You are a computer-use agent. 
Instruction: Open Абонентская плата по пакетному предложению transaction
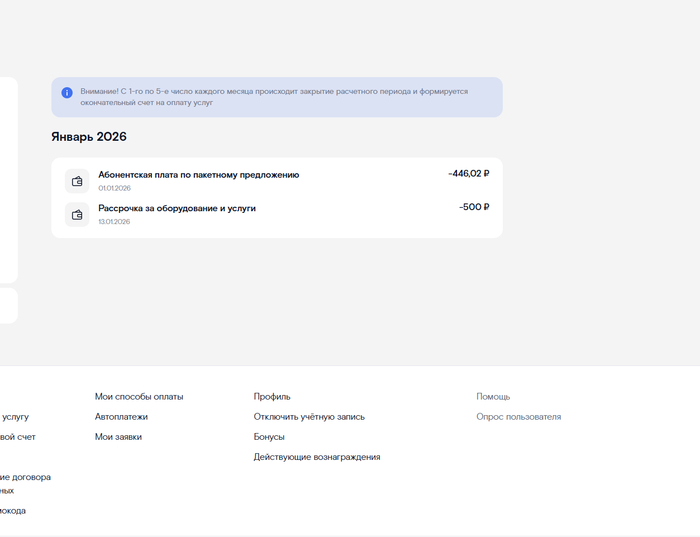click(198, 175)
